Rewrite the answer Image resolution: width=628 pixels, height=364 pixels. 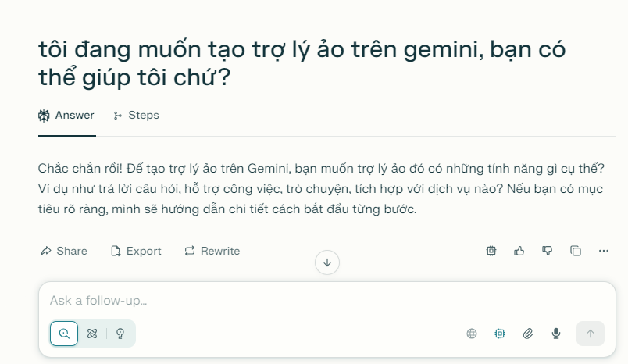click(x=212, y=251)
